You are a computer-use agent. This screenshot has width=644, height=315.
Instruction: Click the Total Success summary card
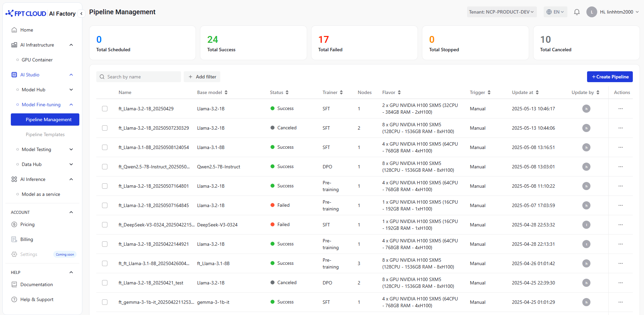click(254, 43)
